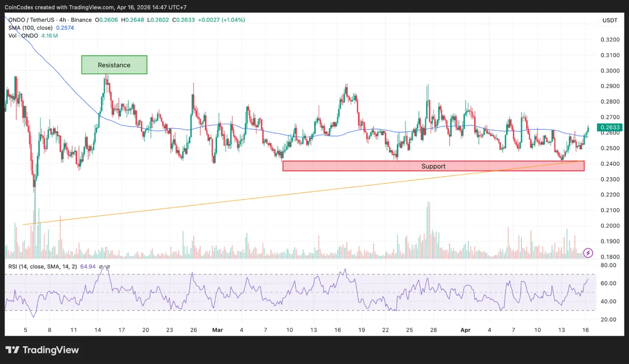The height and width of the screenshot is (364, 629).
Task: Click the 0.3000 price axis label
Action: [x=609, y=71]
